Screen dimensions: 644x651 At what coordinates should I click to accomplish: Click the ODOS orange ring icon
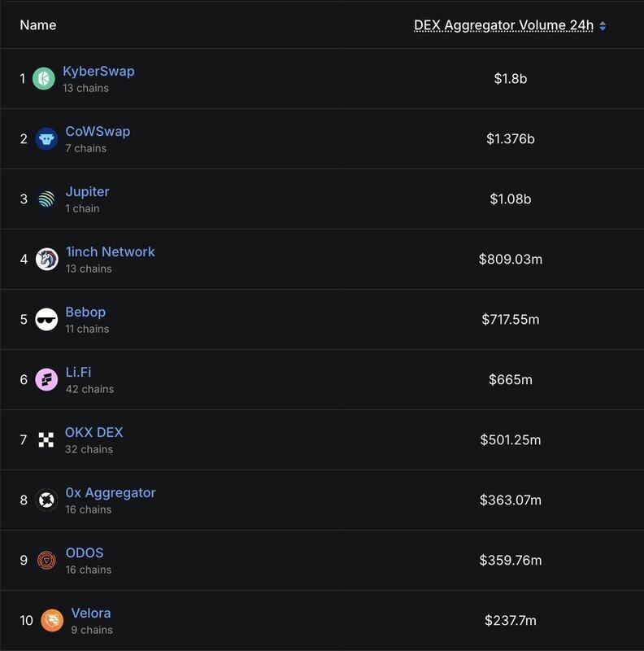click(x=46, y=561)
